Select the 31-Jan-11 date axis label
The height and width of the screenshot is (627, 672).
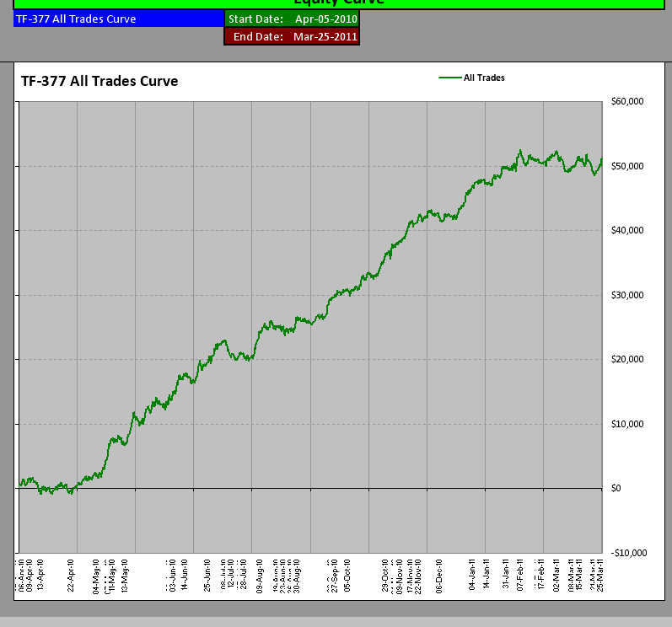[x=505, y=574]
